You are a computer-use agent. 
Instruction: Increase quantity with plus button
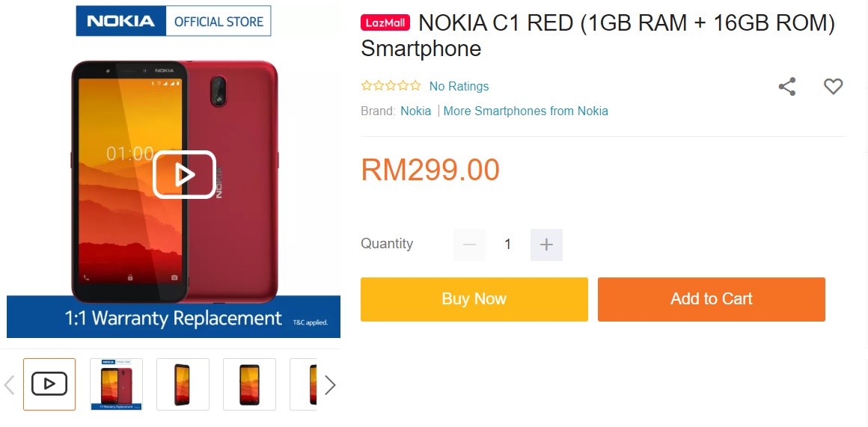pos(546,245)
